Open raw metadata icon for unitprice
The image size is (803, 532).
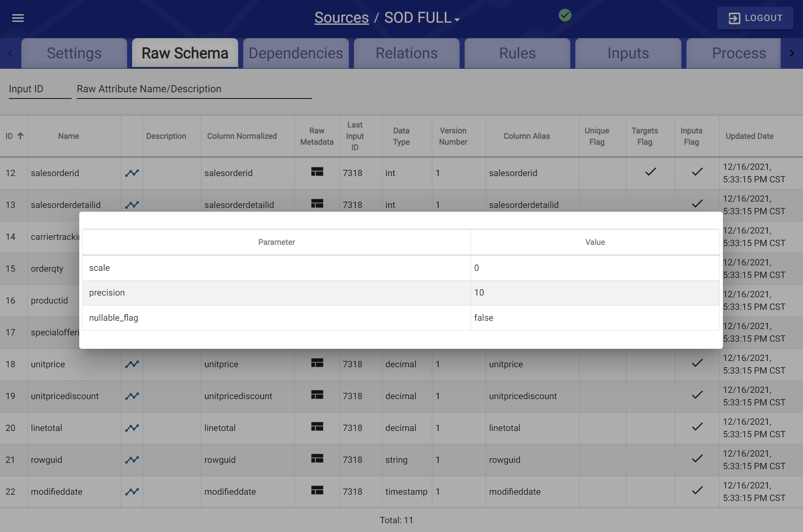[x=317, y=362]
